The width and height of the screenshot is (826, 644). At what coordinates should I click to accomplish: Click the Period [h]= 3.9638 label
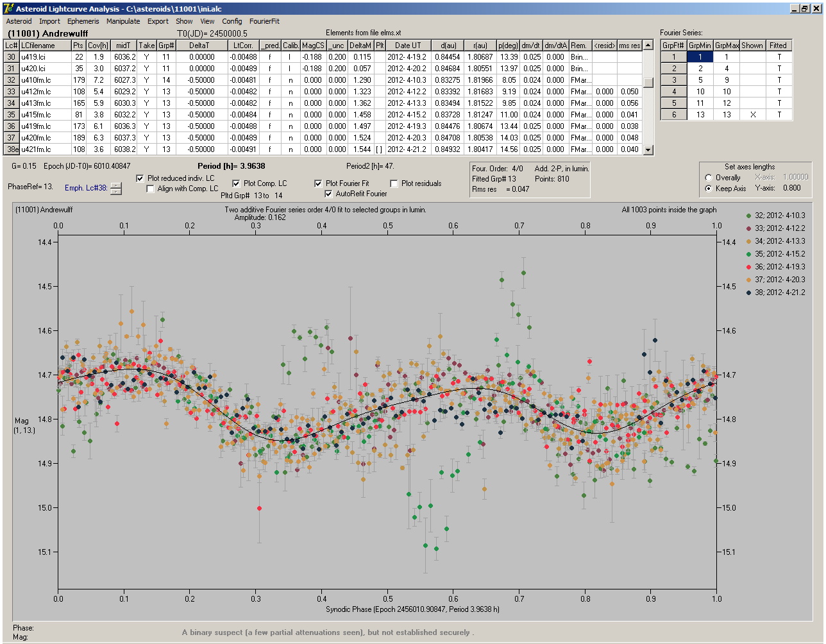tap(231, 166)
